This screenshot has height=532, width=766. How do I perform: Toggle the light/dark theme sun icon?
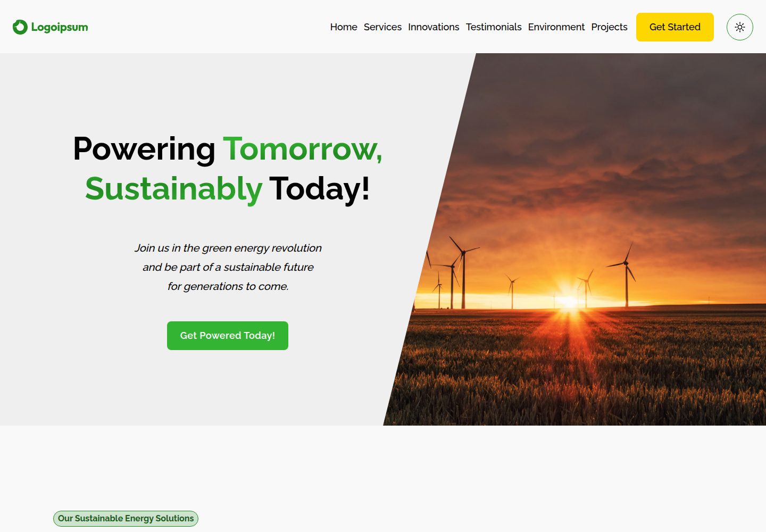[739, 27]
